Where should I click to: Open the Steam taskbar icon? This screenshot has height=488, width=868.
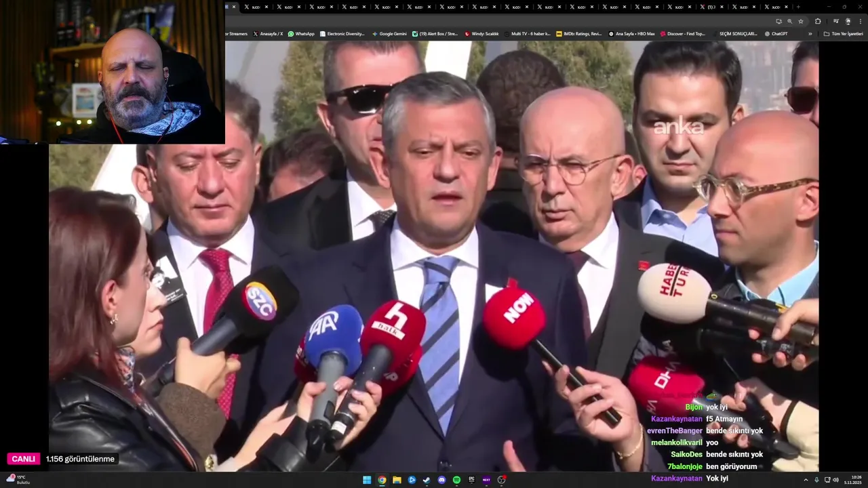[x=427, y=480]
